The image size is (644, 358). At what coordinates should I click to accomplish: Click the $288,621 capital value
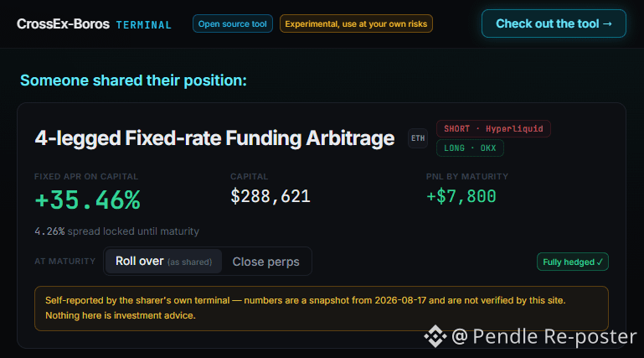tap(270, 196)
